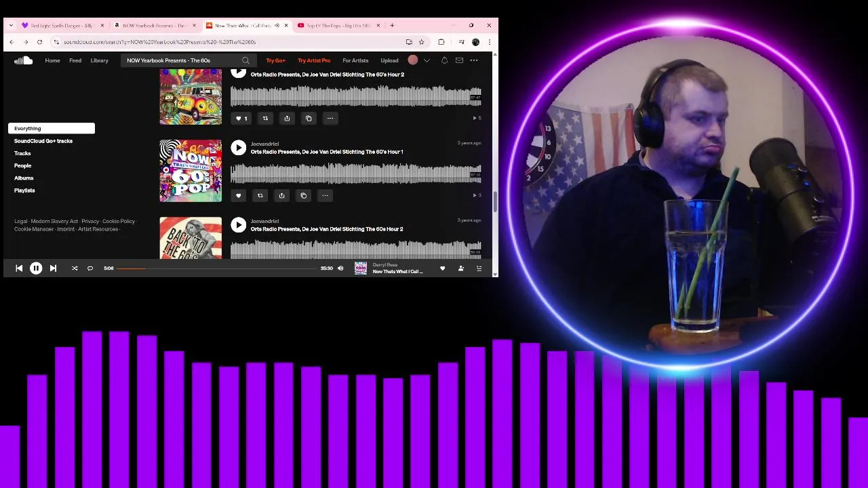Open the header three-dots more menu

click(x=474, y=60)
